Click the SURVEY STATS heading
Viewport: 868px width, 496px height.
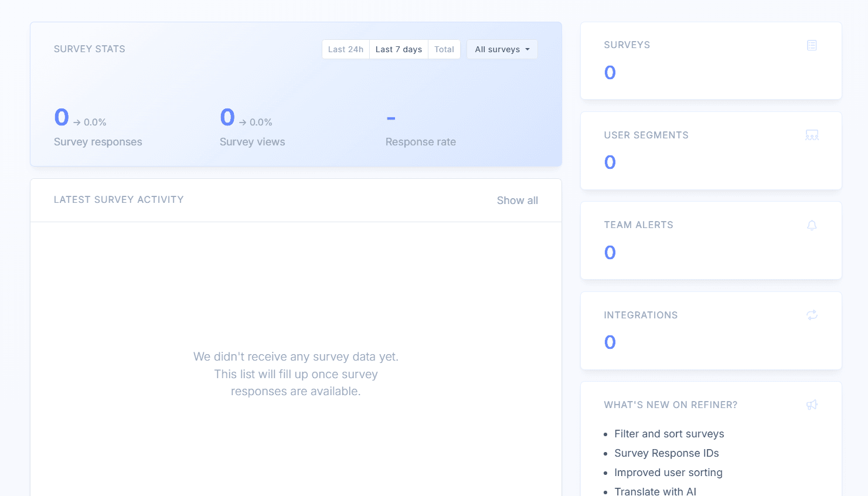[x=90, y=49]
